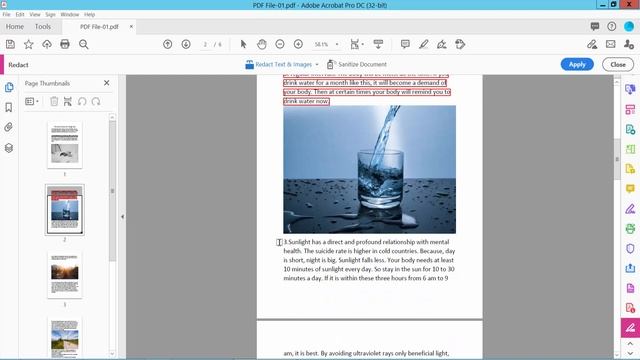Open the Sign document tool
The height and width of the screenshot is (360, 640).
tap(442, 44)
